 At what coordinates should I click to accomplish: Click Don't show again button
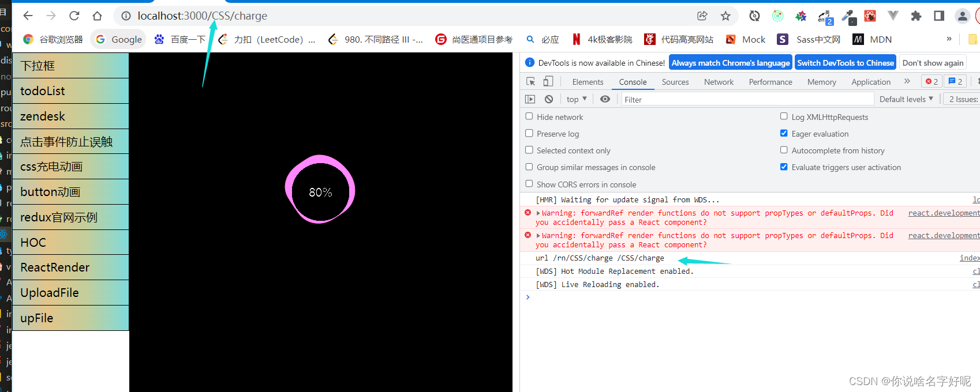point(933,63)
